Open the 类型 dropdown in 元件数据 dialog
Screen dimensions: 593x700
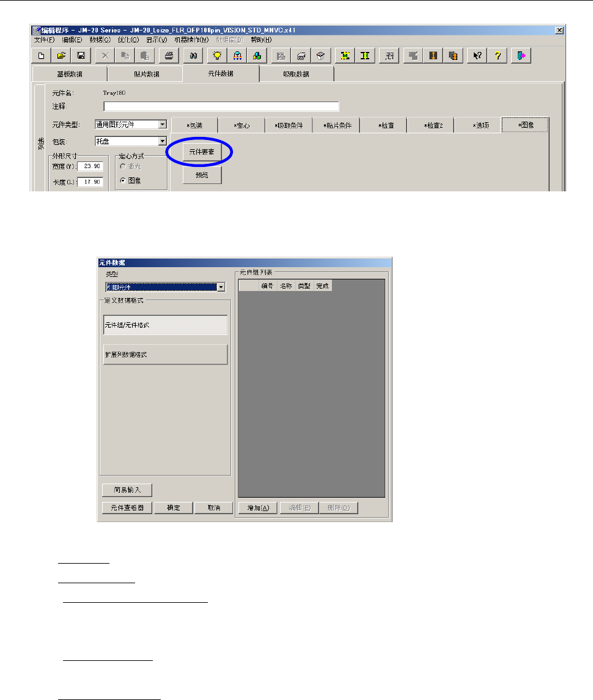coord(221,287)
